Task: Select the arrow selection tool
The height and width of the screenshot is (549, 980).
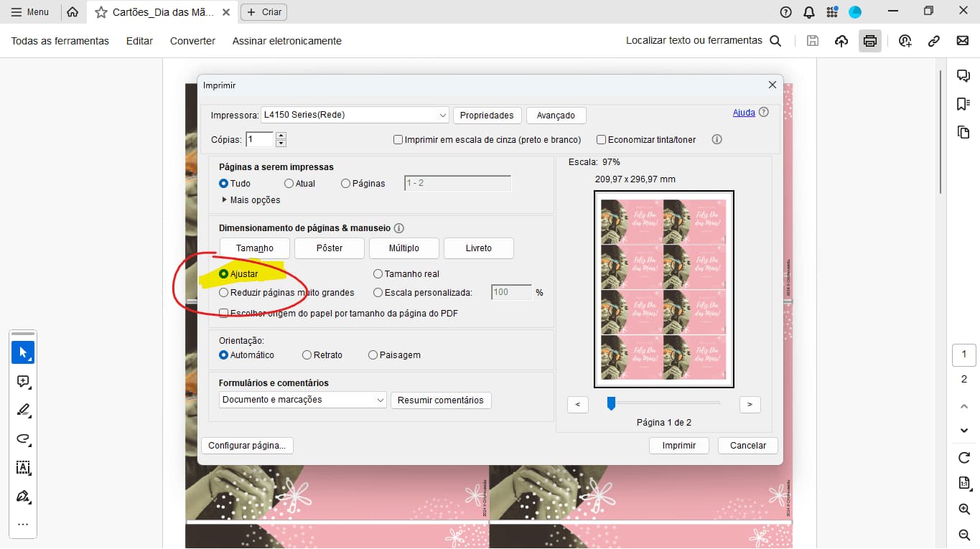Action: click(x=23, y=352)
